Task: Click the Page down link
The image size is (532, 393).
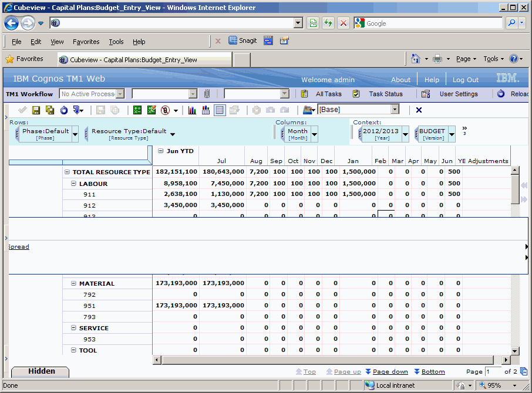Action: (x=390, y=372)
